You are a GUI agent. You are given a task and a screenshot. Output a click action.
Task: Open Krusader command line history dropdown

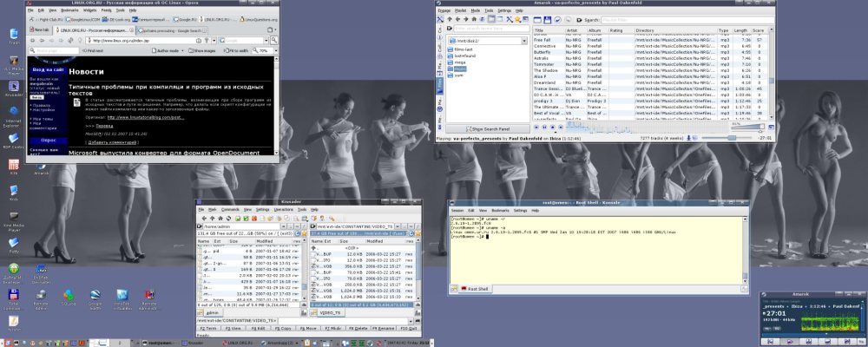coord(411,321)
